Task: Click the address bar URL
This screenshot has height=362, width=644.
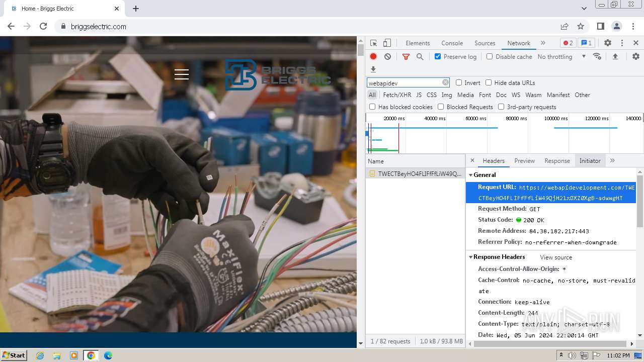Action: pyautogui.click(x=99, y=27)
